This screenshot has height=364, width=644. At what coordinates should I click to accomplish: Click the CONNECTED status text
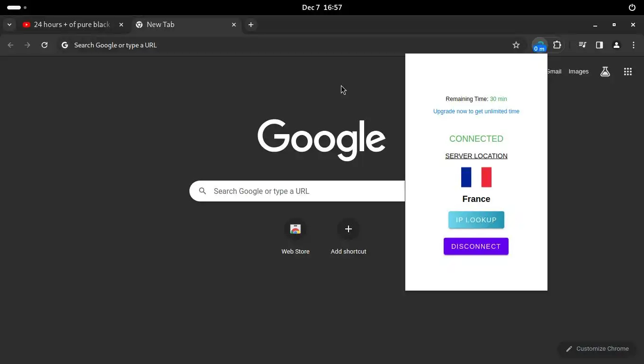[x=476, y=139]
